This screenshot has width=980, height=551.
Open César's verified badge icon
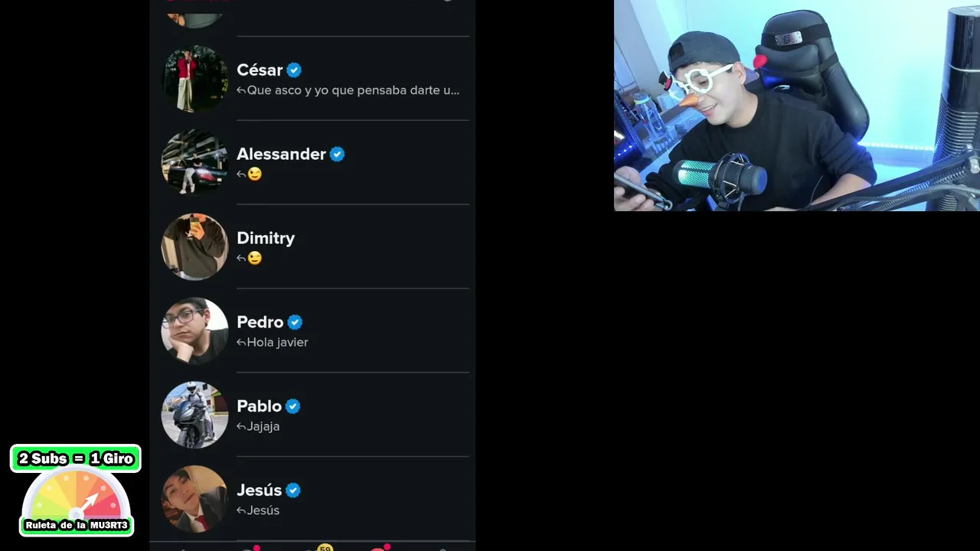point(294,70)
